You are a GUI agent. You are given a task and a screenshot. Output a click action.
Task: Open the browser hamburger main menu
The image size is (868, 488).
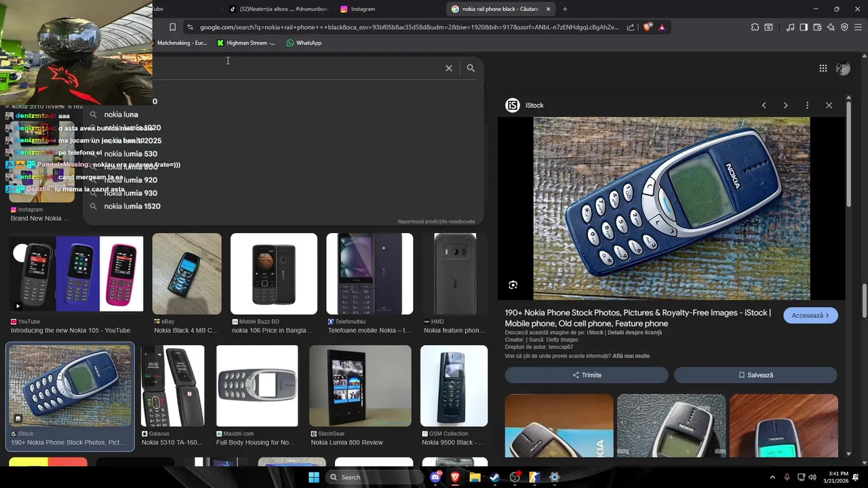(x=858, y=27)
